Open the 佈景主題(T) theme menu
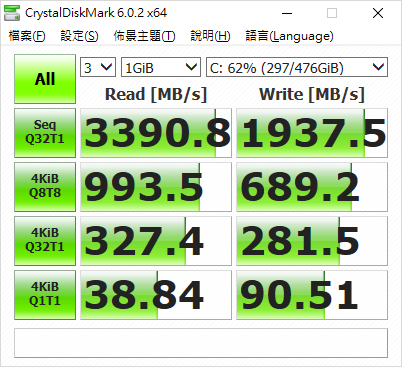This screenshot has width=402, height=367. tap(144, 36)
